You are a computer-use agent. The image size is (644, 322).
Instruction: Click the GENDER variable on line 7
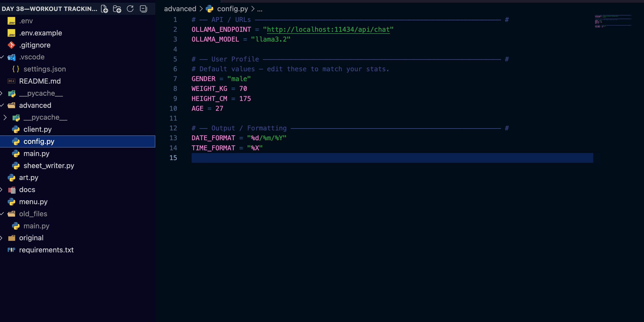[203, 79]
